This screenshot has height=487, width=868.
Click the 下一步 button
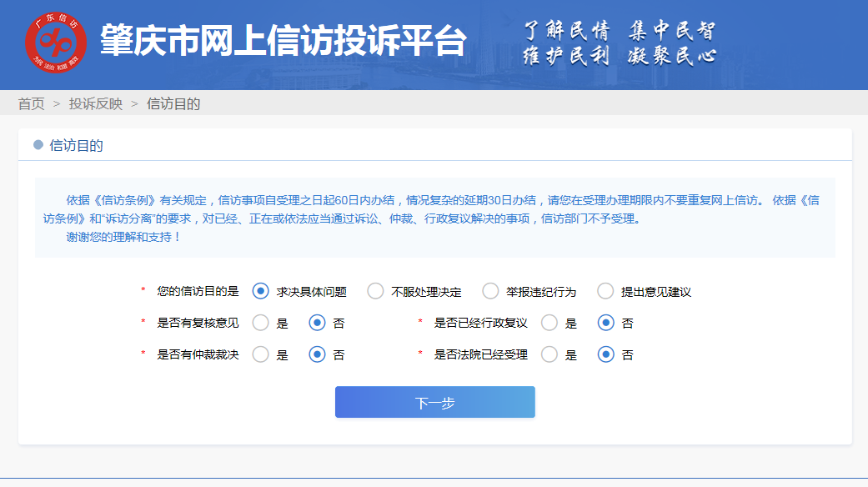434,401
